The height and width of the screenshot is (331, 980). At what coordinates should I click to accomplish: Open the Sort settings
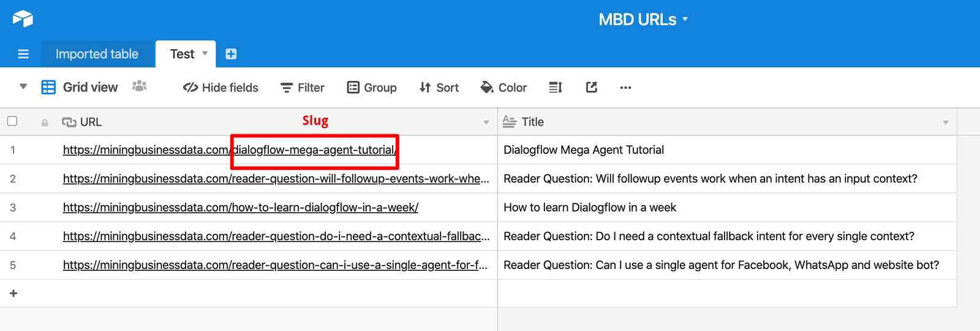[x=439, y=88]
